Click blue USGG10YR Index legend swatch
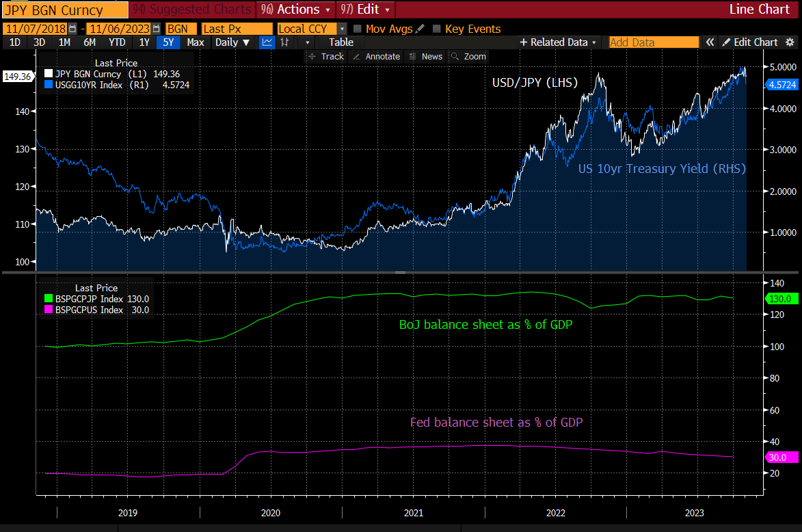 pyautogui.click(x=49, y=85)
